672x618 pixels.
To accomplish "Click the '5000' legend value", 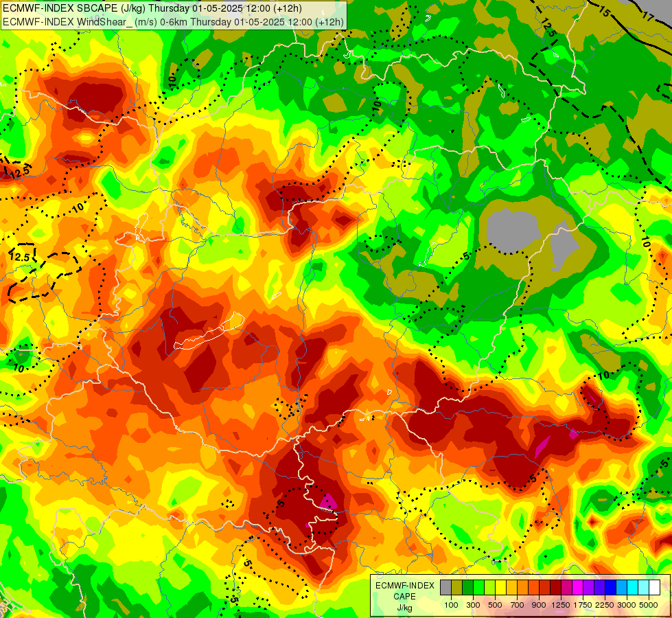I will tap(649, 605).
